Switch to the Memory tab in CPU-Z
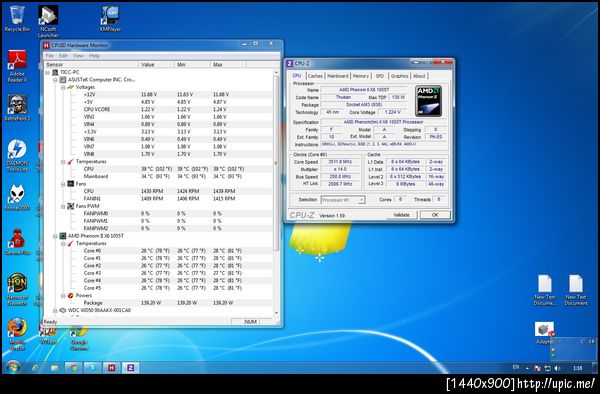Viewport: 600px width, 394px height. point(360,76)
